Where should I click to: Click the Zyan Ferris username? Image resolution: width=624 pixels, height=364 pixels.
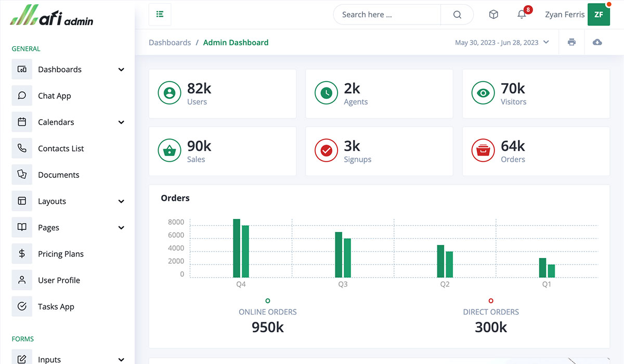click(565, 15)
